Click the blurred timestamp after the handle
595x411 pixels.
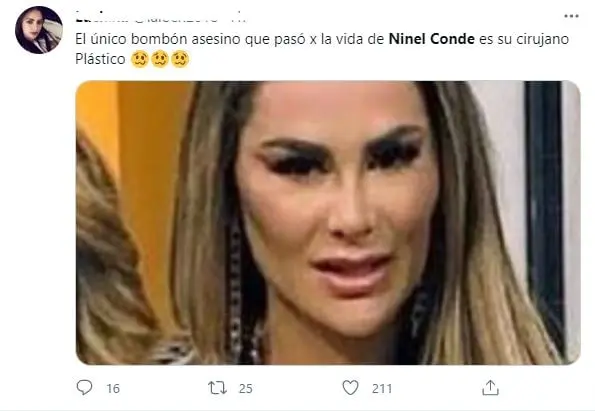click(x=239, y=17)
